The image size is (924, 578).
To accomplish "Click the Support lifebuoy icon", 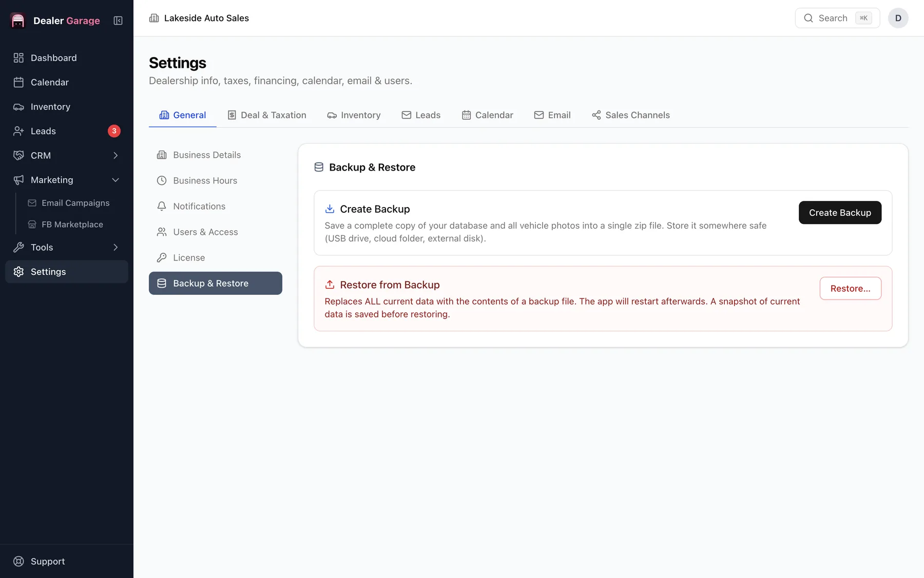I will pyautogui.click(x=18, y=562).
